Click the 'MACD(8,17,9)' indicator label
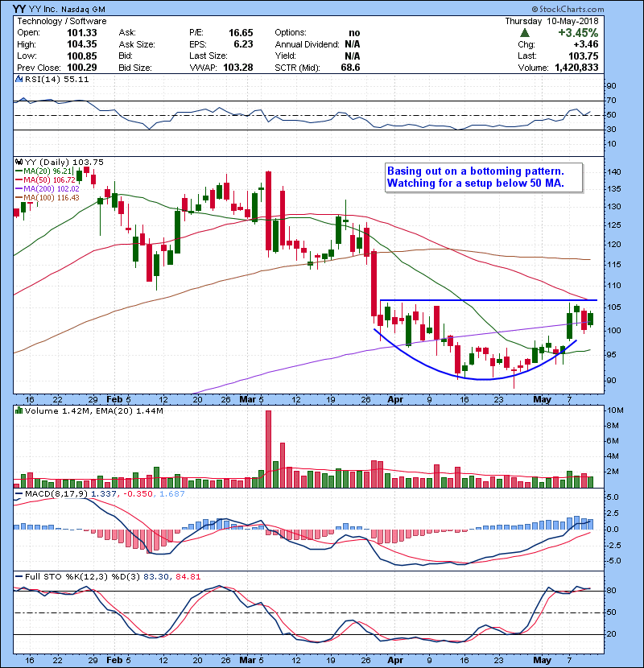 point(56,494)
